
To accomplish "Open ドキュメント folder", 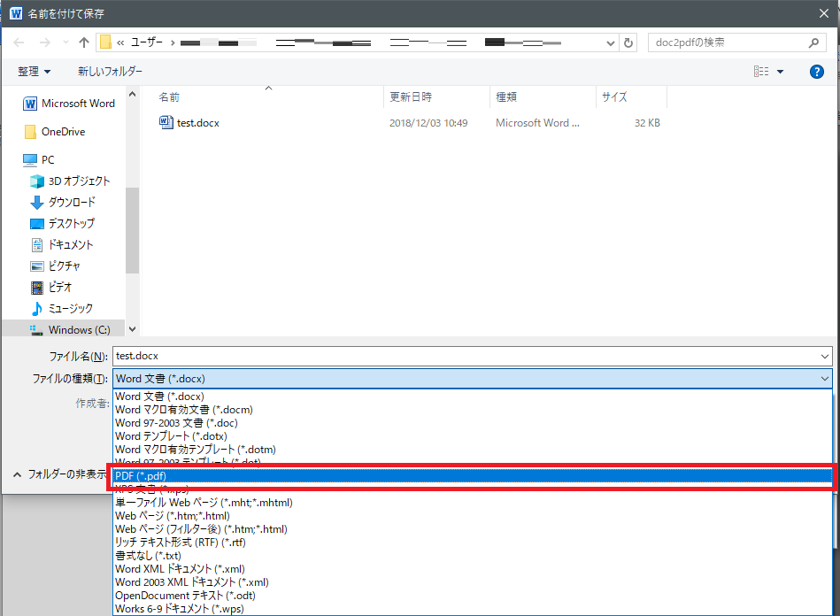I will (x=62, y=245).
